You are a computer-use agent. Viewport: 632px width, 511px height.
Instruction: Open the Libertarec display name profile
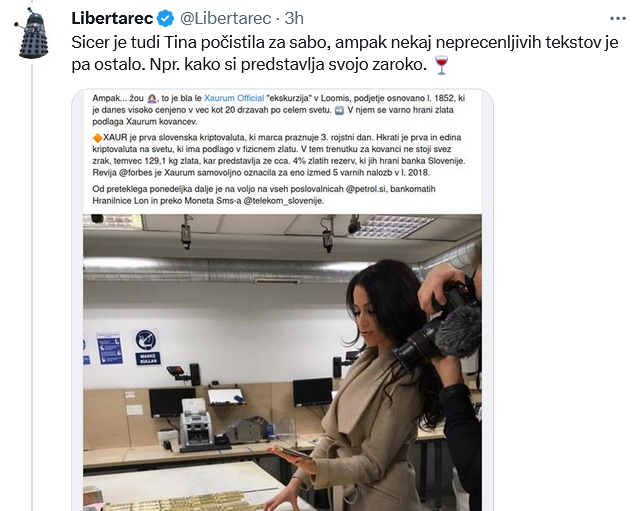pos(112,19)
